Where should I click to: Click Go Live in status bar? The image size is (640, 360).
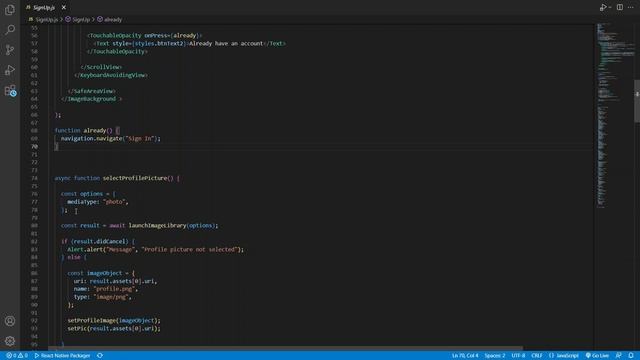(x=597, y=356)
